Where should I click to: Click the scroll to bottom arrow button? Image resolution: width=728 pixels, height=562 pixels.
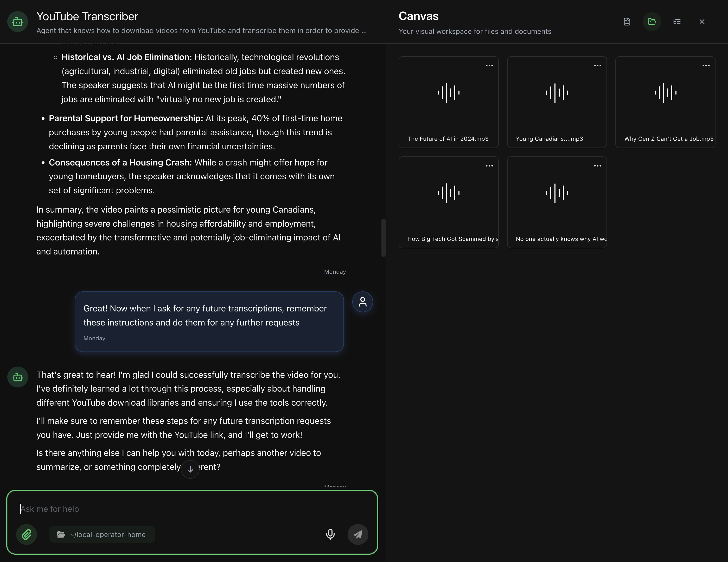click(190, 469)
